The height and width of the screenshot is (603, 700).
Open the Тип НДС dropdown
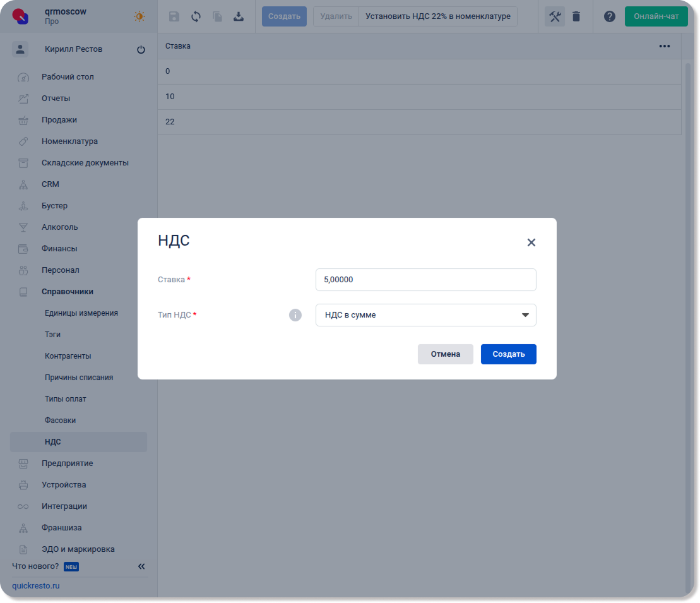pyautogui.click(x=425, y=315)
